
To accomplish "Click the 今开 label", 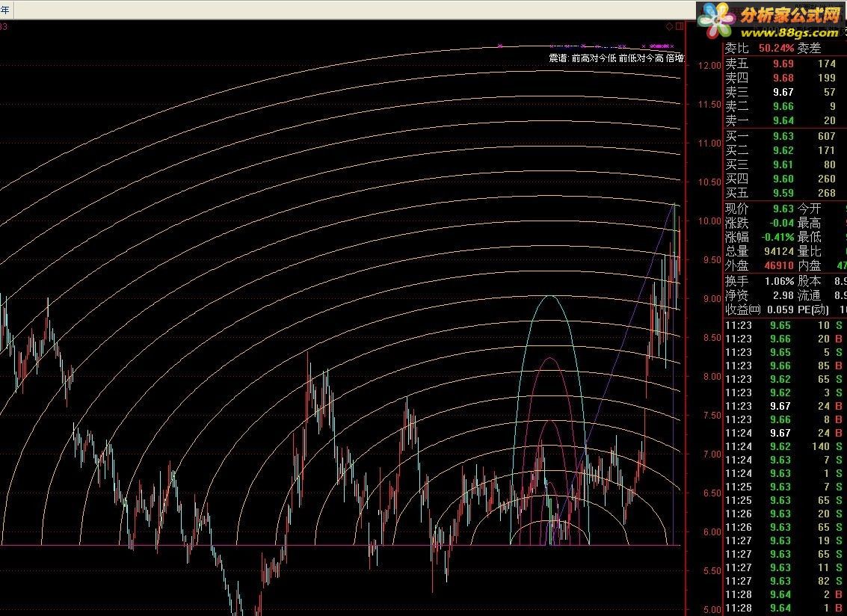I will click(x=809, y=209).
